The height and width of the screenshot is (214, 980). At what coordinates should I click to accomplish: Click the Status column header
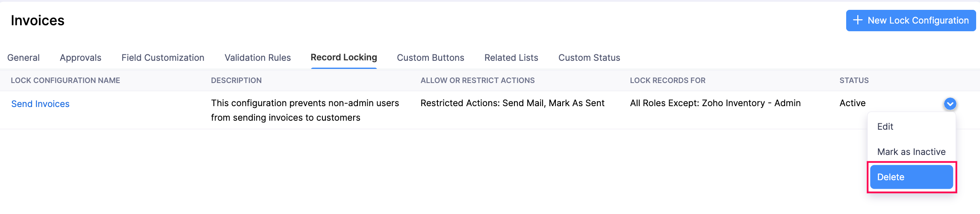854,80
